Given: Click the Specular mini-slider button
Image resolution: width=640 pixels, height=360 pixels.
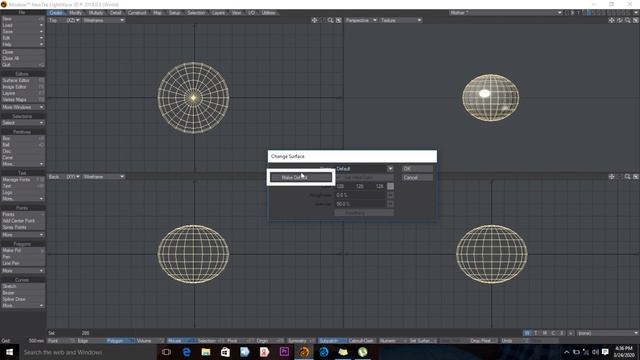Looking at the screenshot, I should pos(391,204).
